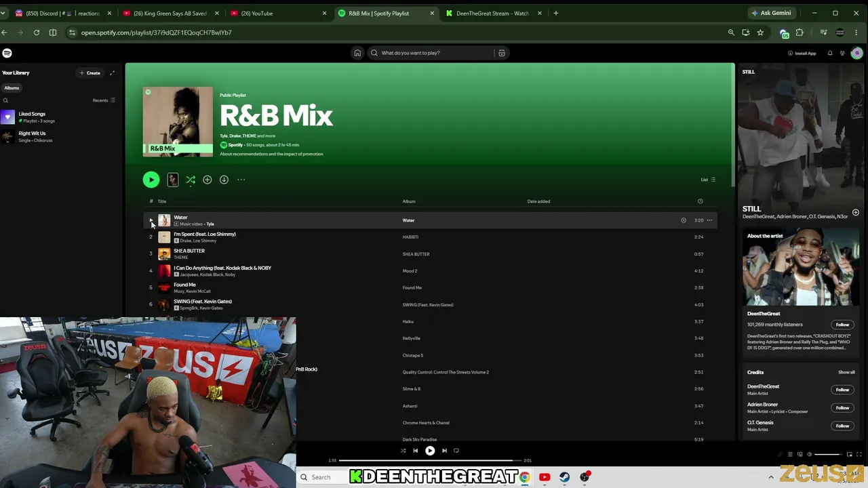Open 'About recommendations and the impact of promotion'

pos(271,154)
